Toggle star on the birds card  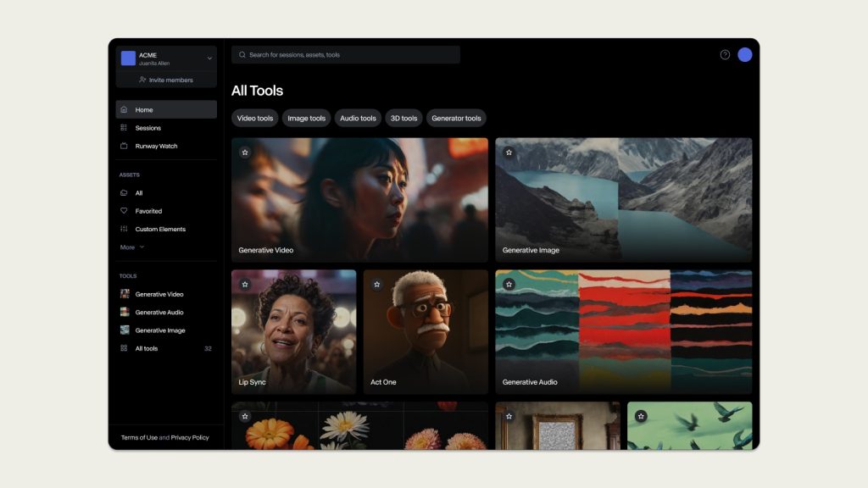point(641,416)
